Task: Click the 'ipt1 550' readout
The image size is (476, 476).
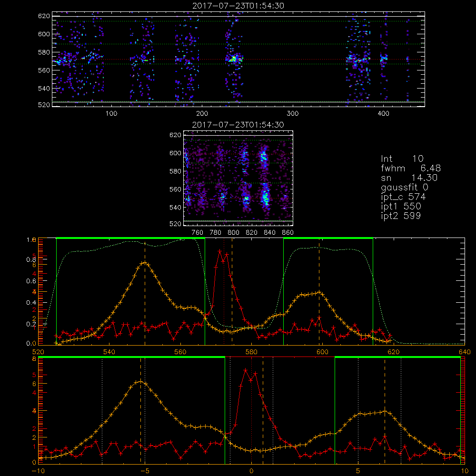Action: point(401,207)
